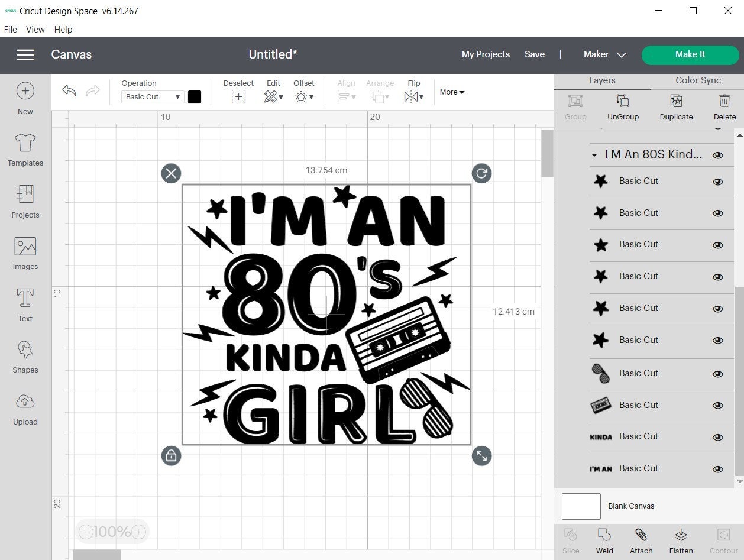The image size is (744, 560).
Task: Select the Flatten tool
Action: point(681,540)
